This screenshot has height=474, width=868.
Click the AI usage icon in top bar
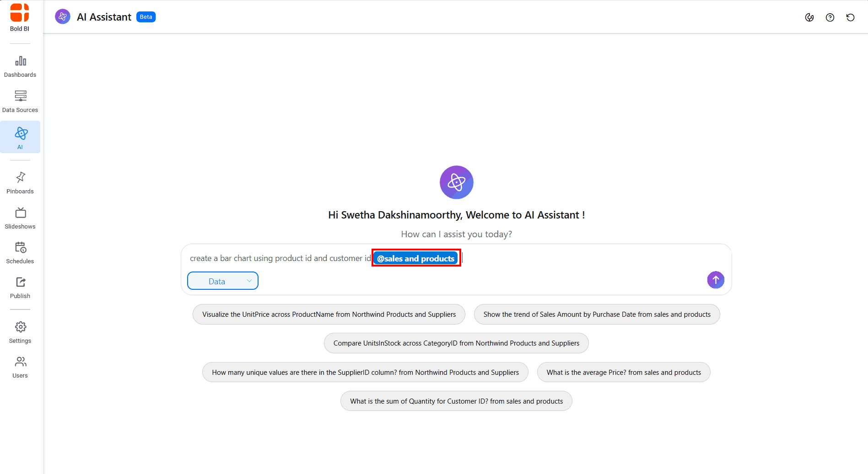coord(809,17)
